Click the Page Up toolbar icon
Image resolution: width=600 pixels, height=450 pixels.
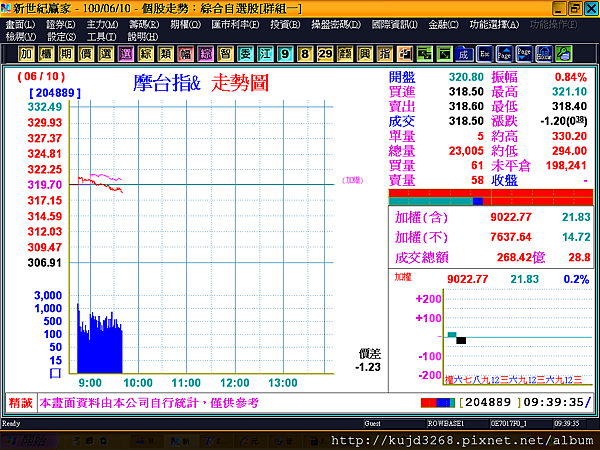504,54
